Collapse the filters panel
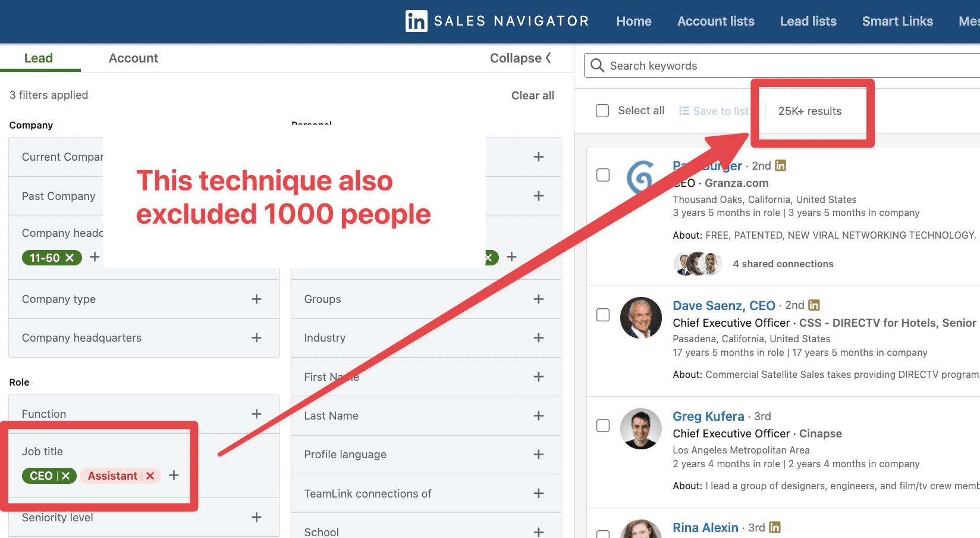The image size is (980, 538). (x=521, y=58)
